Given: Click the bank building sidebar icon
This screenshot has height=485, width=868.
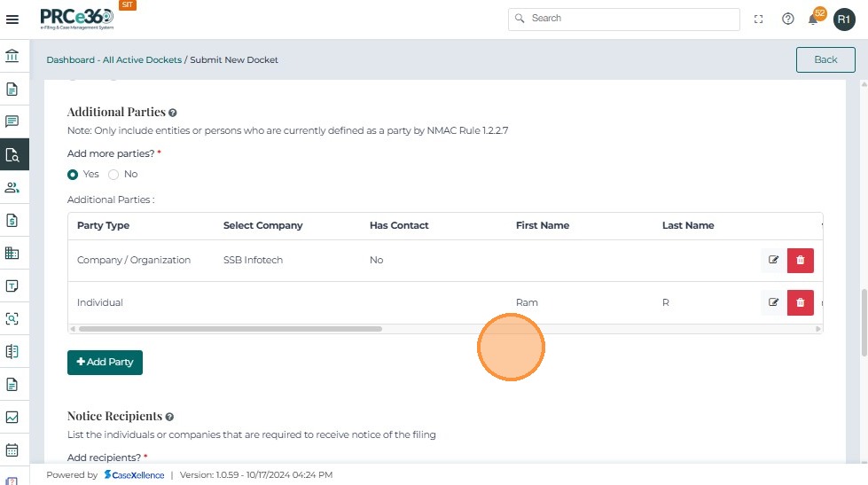Looking at the screenshot, I should [x=12, y=57].
